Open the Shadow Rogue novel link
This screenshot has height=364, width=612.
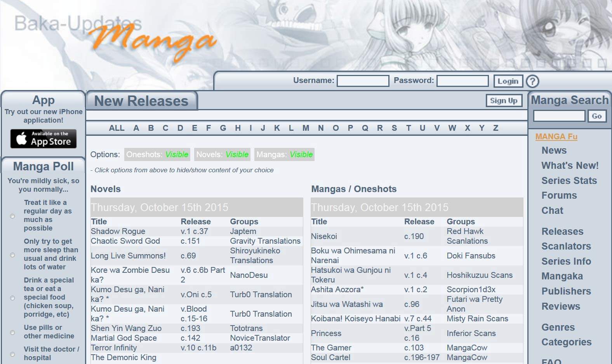point(118,231)
